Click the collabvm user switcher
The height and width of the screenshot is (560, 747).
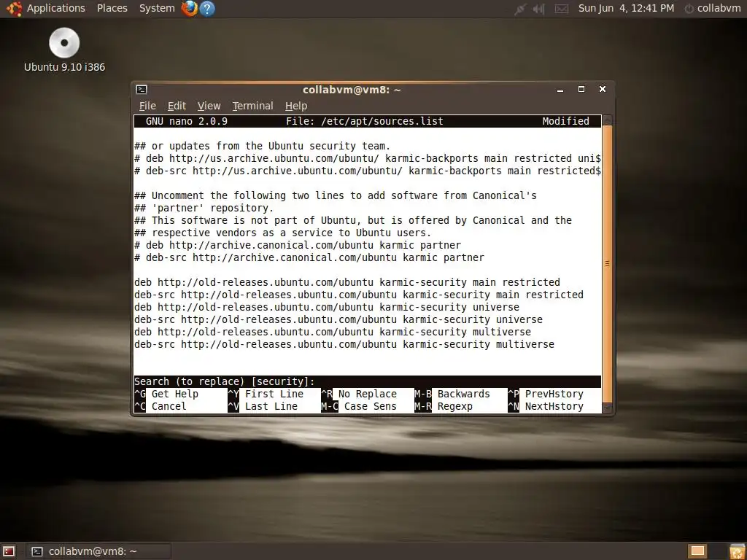click(x=719, y=8)
